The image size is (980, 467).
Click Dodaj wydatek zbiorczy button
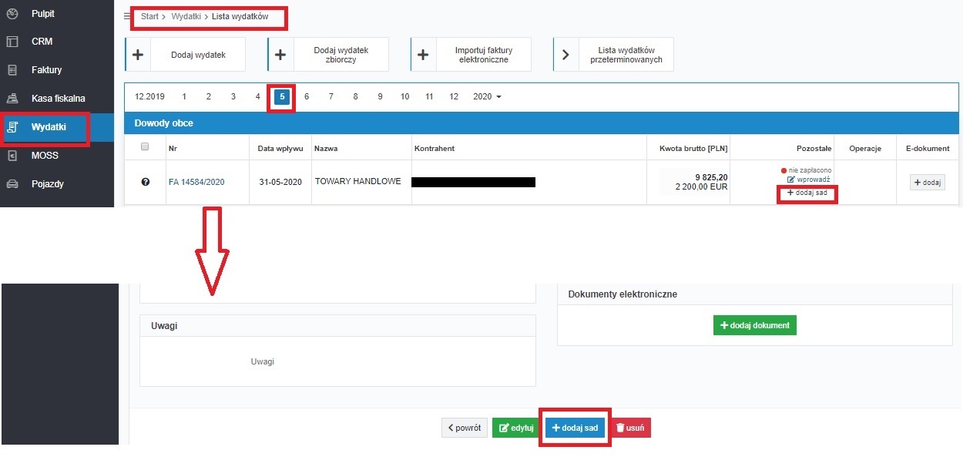(328, 55)
